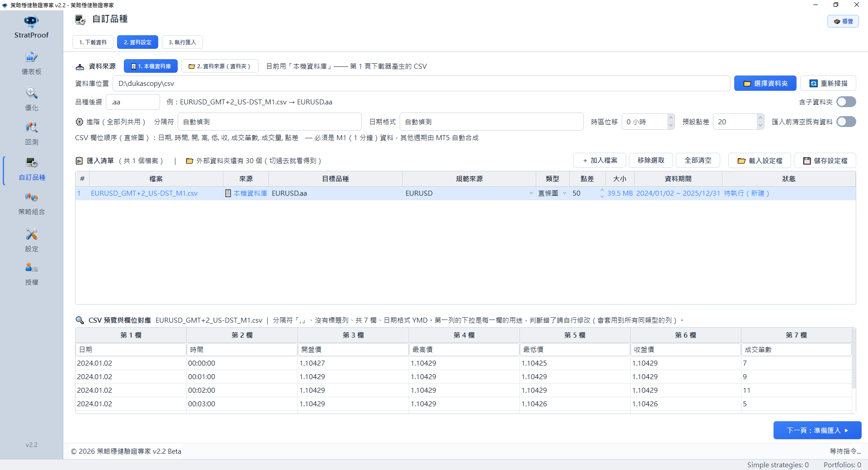Open the 回測 backtest sidebar icon
The height and width of the screenshot is (470, 868).
pyautogui.click(x=31, y=127)
